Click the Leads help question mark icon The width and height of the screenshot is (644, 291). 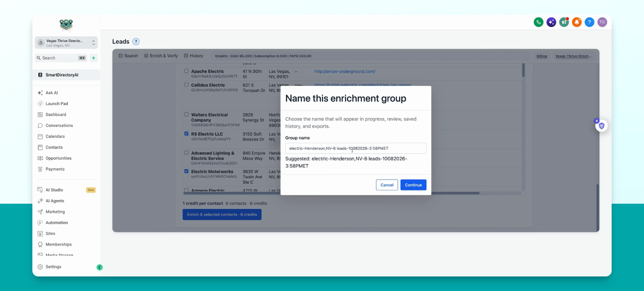[x=136, y=41]
